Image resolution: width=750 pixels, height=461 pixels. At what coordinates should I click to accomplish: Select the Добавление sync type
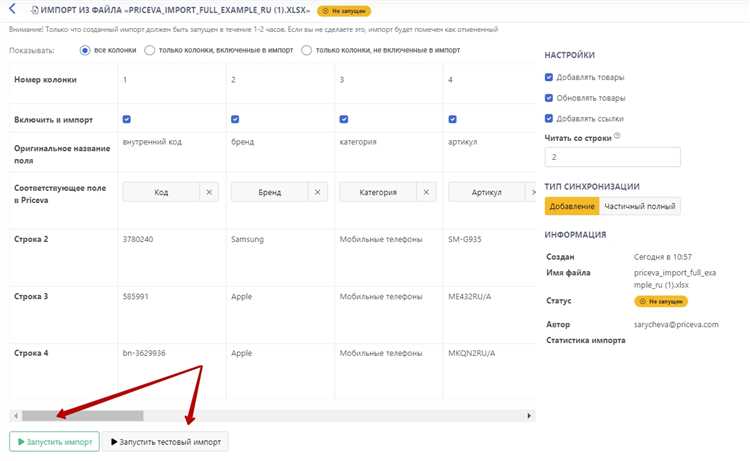click(x=572, y=206)
